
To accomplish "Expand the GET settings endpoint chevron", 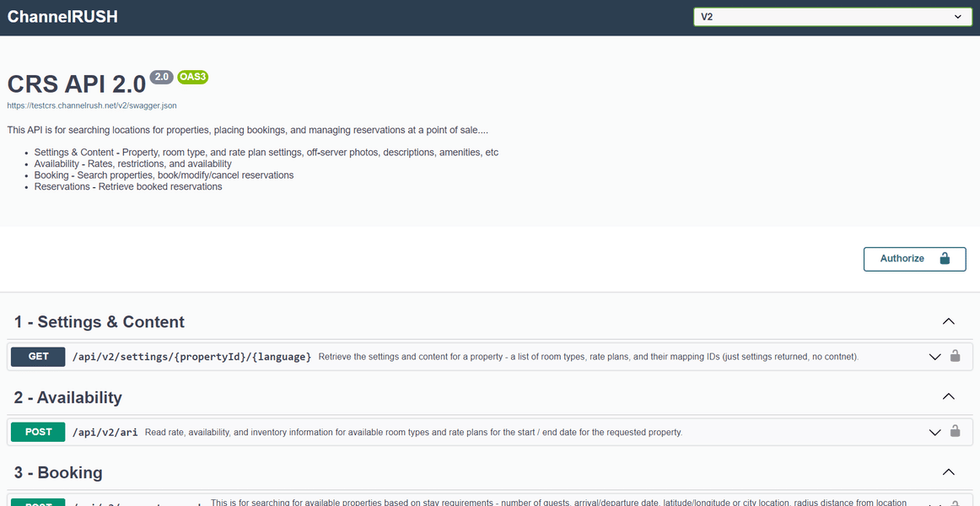I will tap(935, 358).
